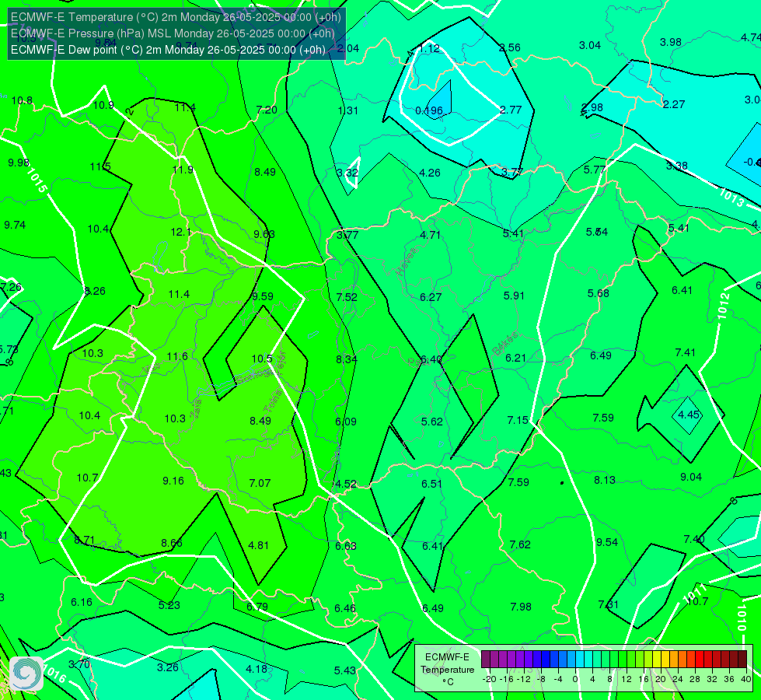
Task: Click the 4.81 temperature value
Action: (x=259, y=545)
